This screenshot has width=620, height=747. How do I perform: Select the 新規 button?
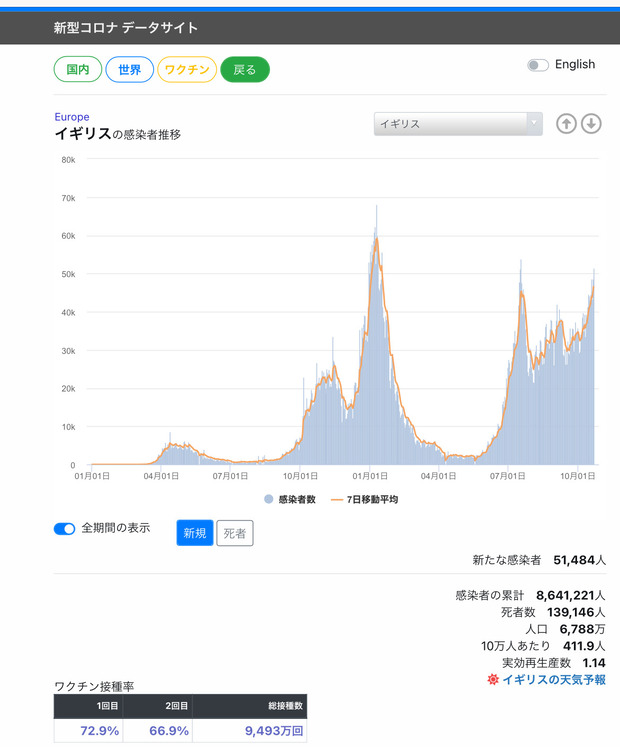pyautogui.click(x=195, y=533)
